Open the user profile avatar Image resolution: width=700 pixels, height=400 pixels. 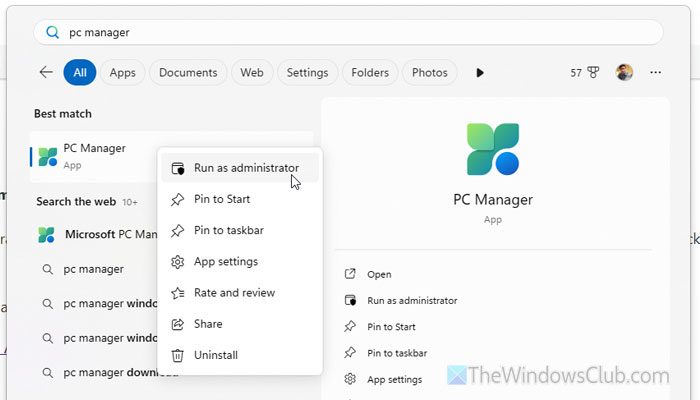pos(624,72)
